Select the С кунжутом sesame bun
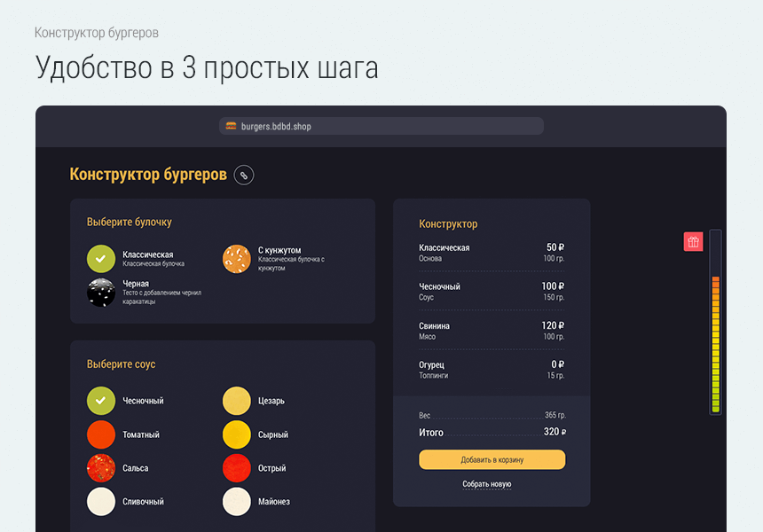 coord(236,257)
